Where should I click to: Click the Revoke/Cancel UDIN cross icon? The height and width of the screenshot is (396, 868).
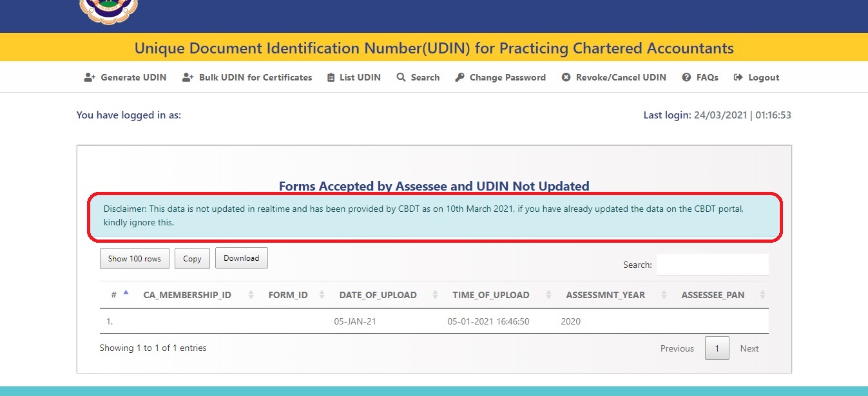(x=566, y=77)
